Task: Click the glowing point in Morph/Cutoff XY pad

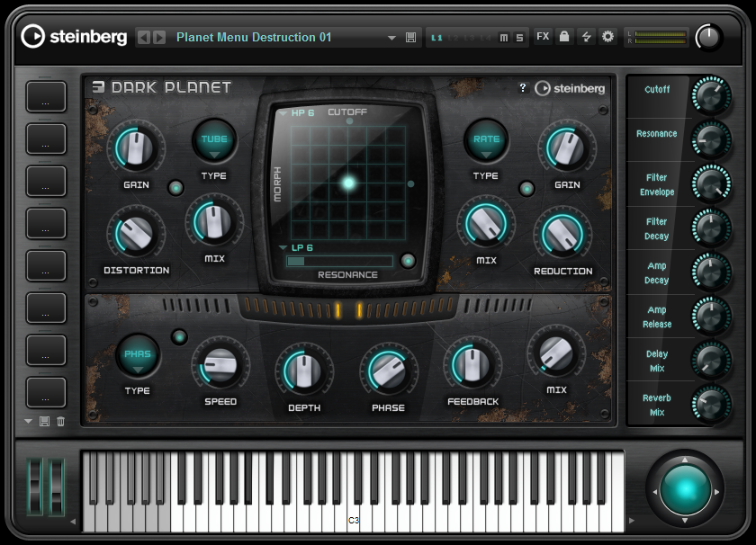Action: pos(348,183)
